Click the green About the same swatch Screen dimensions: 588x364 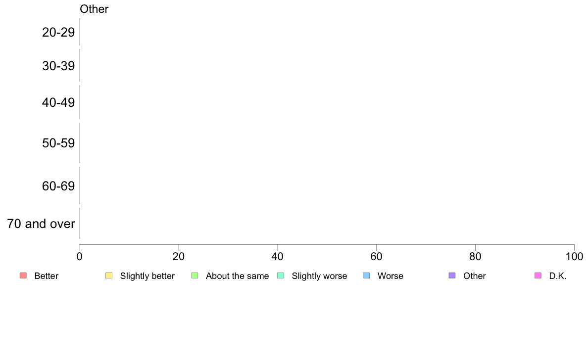click(x=195, y=275)
